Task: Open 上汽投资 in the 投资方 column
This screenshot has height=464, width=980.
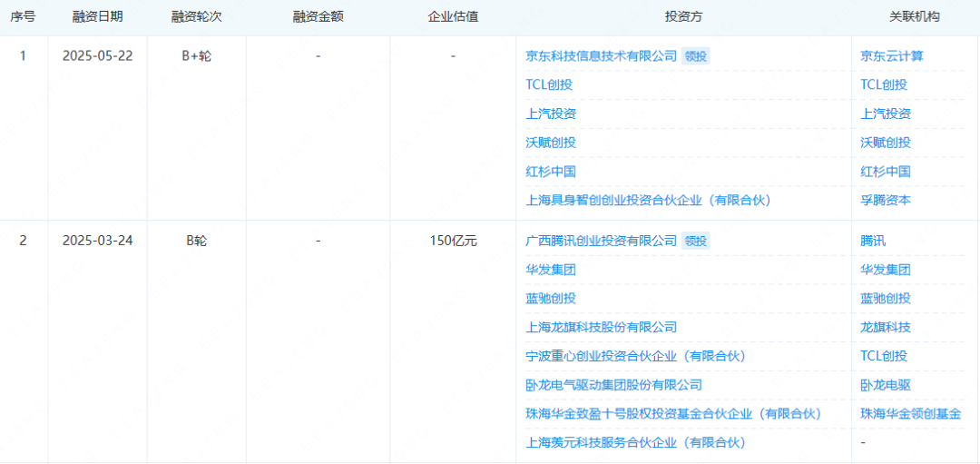Action: [551, 114]
